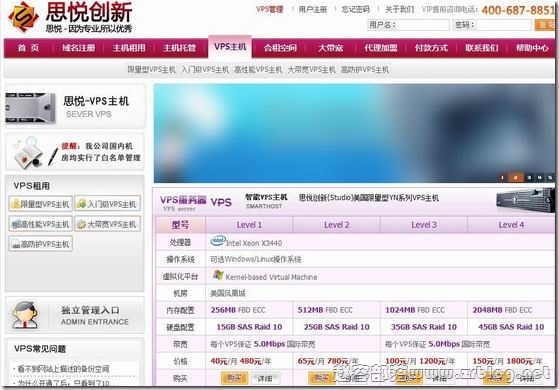Open the 联系我们 menu item
The height and width of the screenshot is (390, 559).
pyautogui.click(x=481, y=48)
